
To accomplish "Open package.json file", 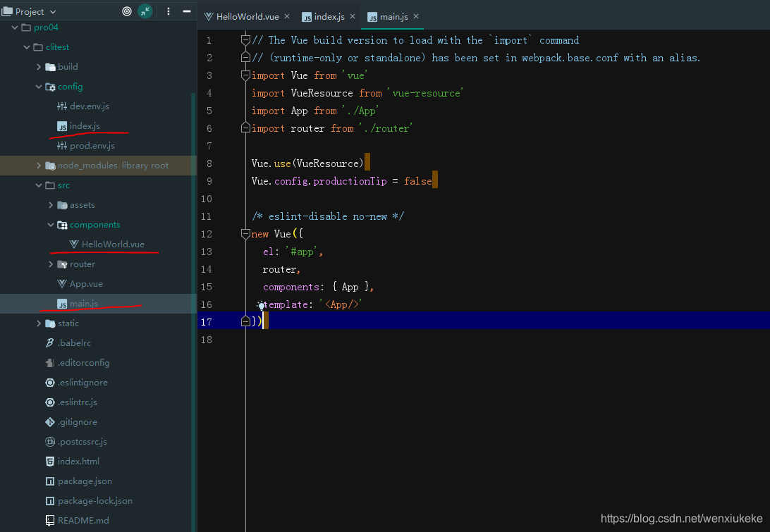I will (85, 481).
